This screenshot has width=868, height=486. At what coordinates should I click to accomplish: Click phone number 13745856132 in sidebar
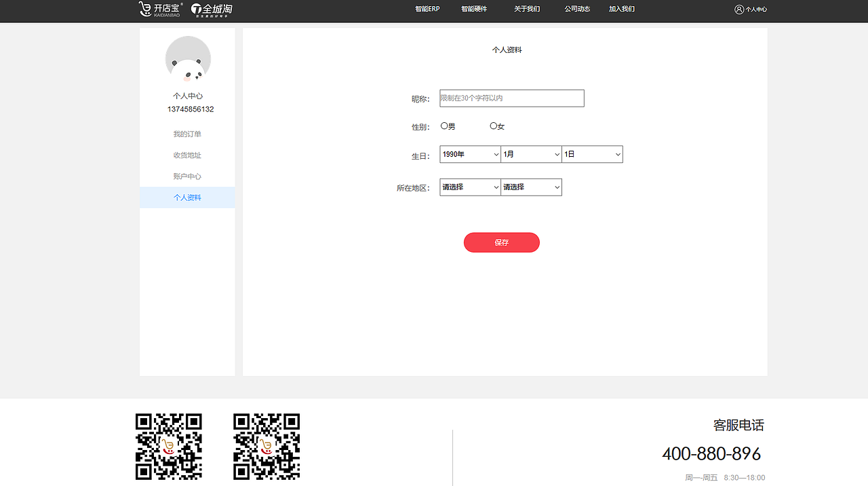[x=191, y=109]
